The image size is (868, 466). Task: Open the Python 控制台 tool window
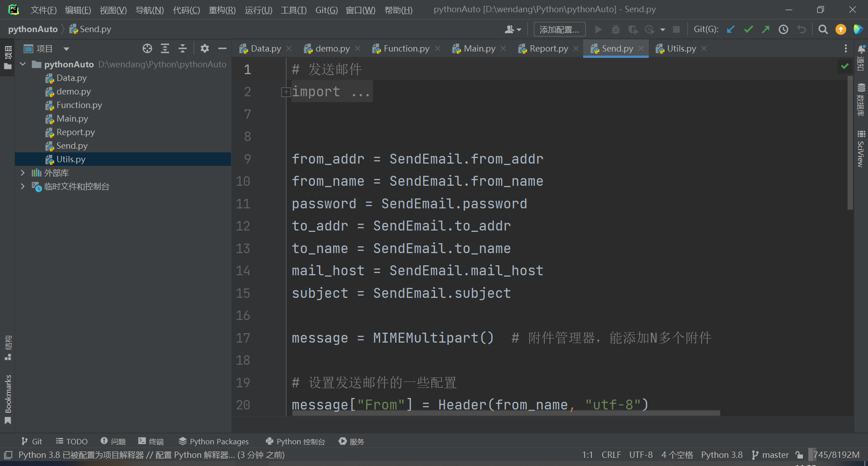(x=296, y=442)
